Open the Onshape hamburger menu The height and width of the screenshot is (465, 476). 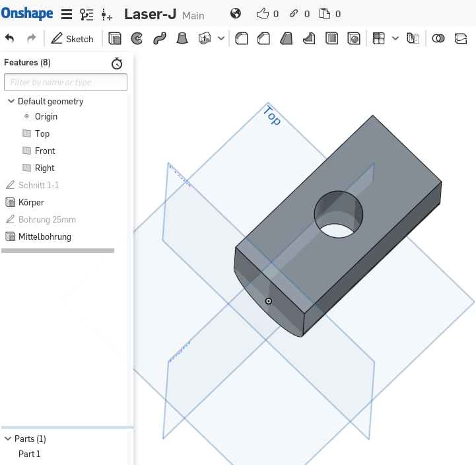(x=67, y=15)
